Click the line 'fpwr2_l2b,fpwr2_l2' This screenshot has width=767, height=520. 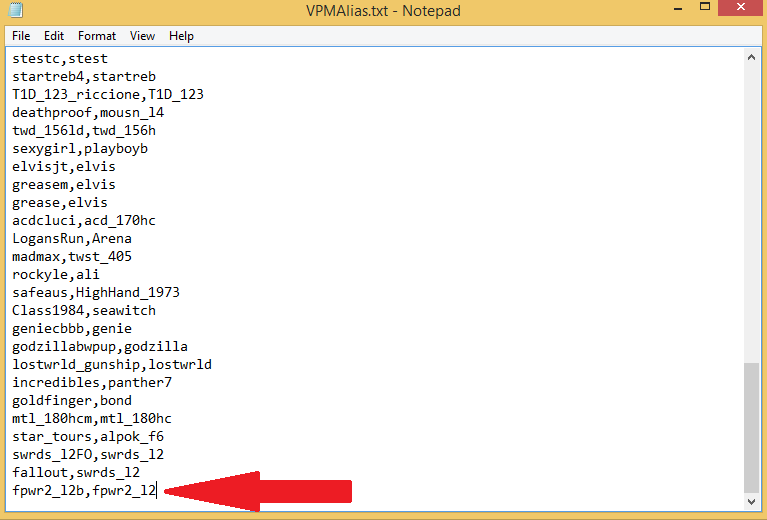[x=84, y=491]
